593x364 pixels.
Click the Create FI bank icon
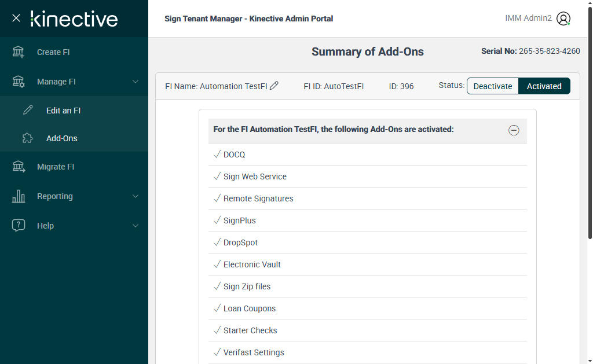click(19, 52)
